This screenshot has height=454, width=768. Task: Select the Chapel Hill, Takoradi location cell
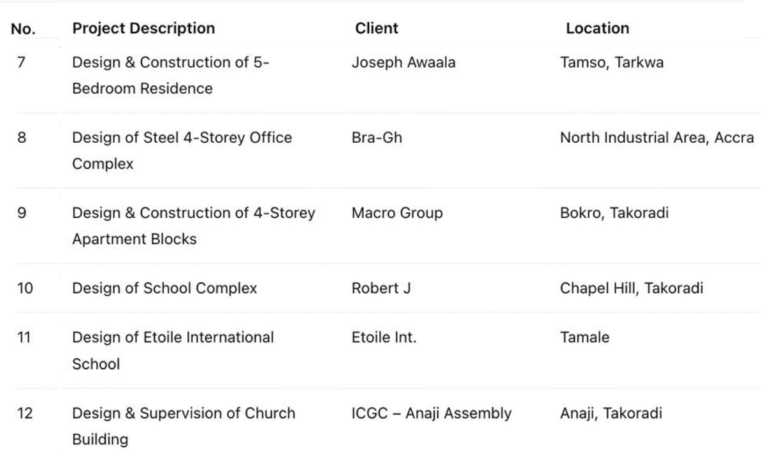tap(632, 288)
